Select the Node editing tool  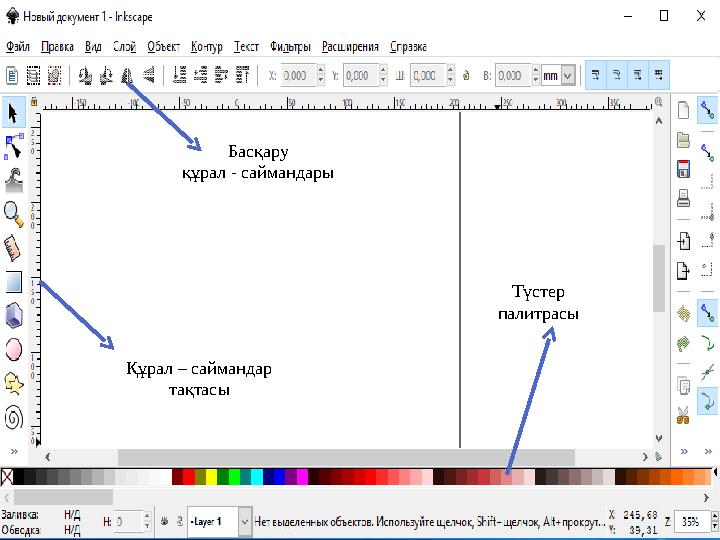pos(14,146)
